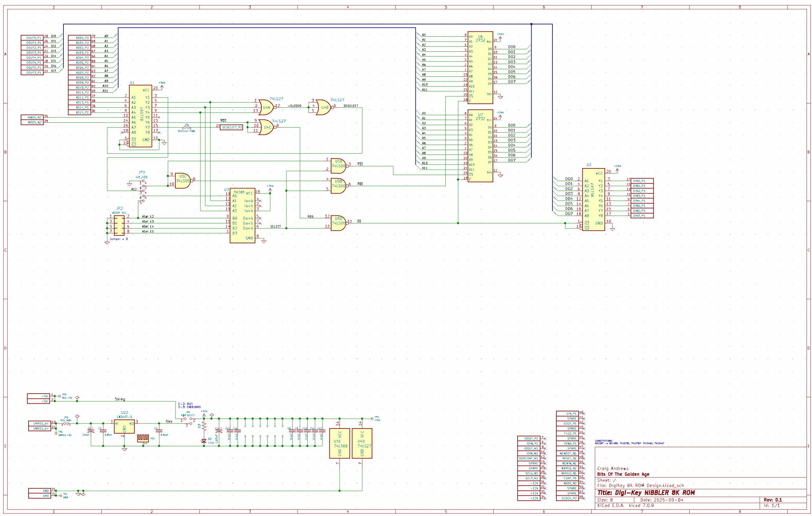Select the U22 LM340T-5 regulator symbol
The image size is (812, 516).
124,426
